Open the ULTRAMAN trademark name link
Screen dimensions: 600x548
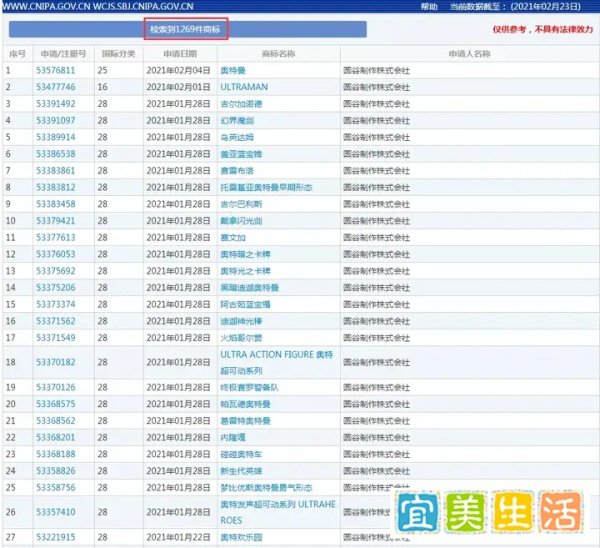click(x=244, y=87)
